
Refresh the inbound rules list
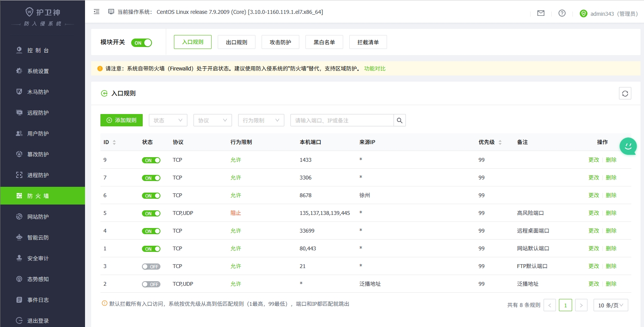coord(625,93)
